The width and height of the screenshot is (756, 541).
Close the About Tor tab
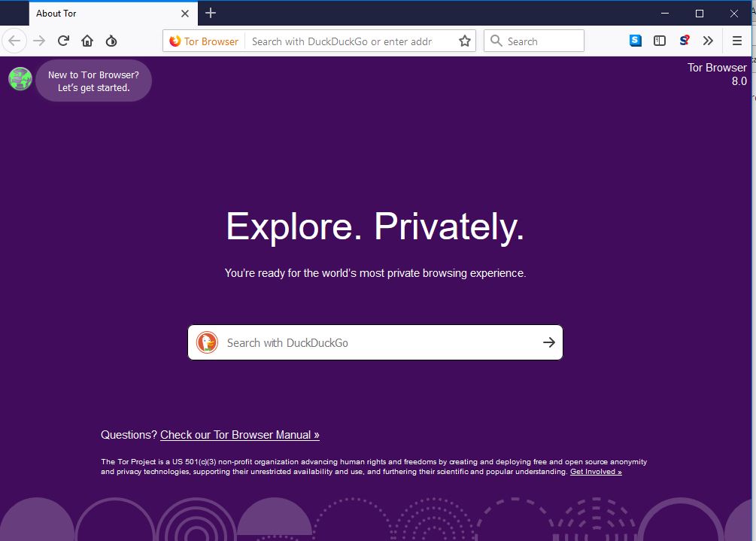tap(185, 14)
